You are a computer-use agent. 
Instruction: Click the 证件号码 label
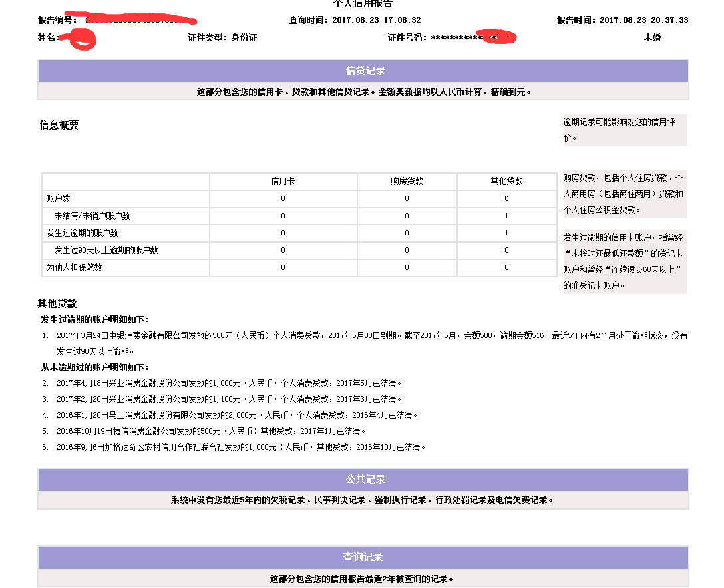pos(407,37)
